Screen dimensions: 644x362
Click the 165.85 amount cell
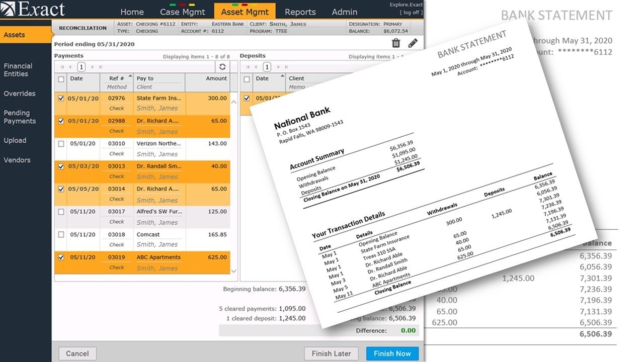[x=217, y=234]
